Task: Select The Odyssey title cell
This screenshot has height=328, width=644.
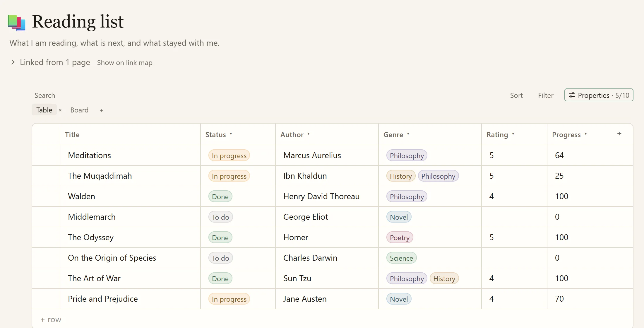Action: coord(130,237)
